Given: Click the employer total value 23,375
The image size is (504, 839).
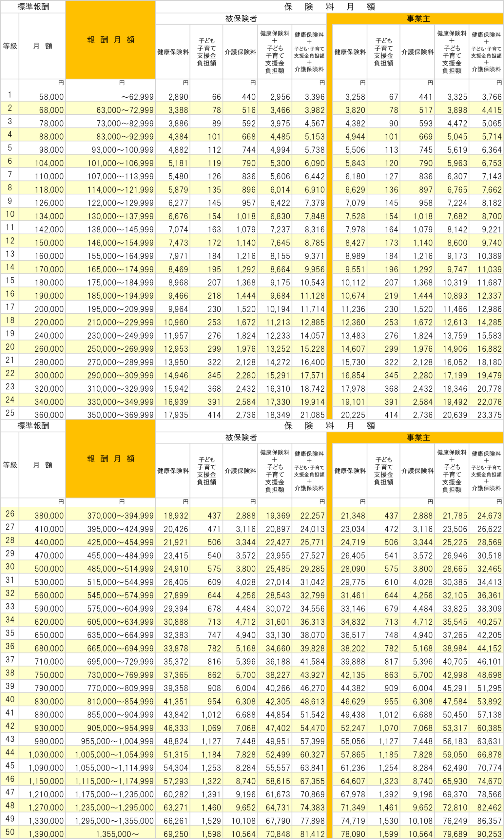Looking at the screenshot, I should (489, 415).
